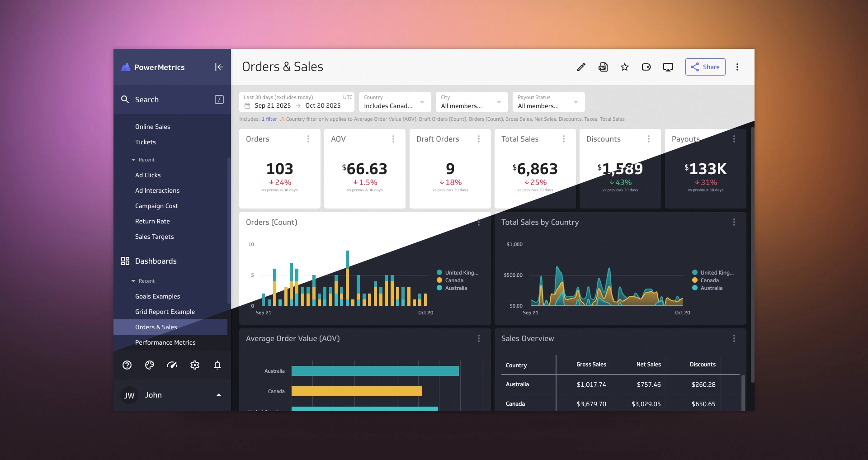Open the settings gear in sidebar
Viewport: 868px width, 460px height.
[x=195, y=365]
